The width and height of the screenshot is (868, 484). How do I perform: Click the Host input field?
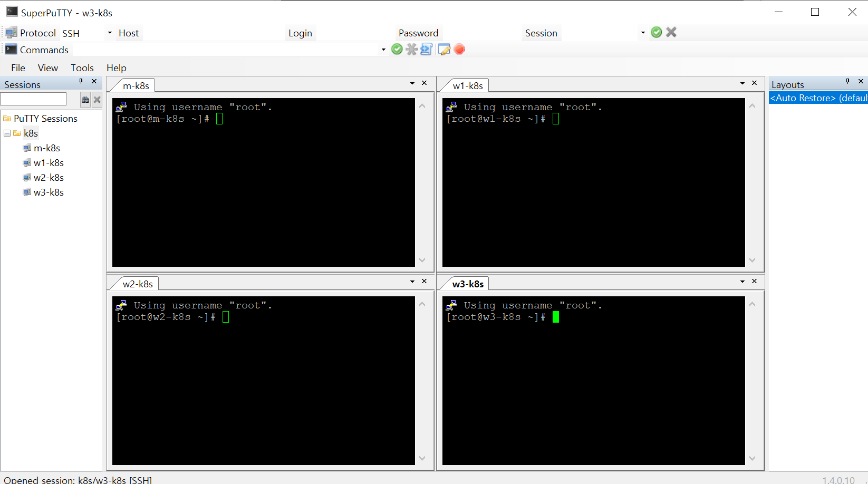click(x=213, y=33)
